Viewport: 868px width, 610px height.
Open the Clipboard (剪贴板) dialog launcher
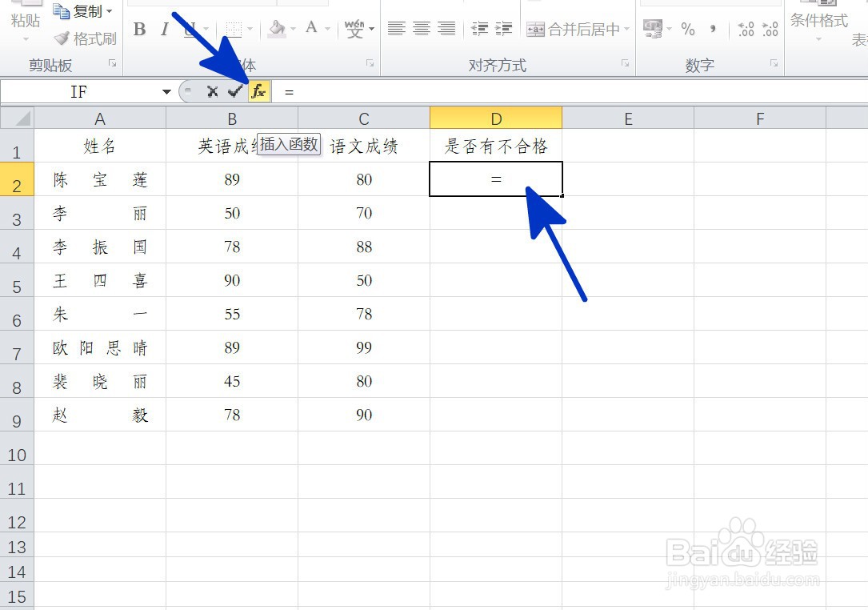pos(112,64)
